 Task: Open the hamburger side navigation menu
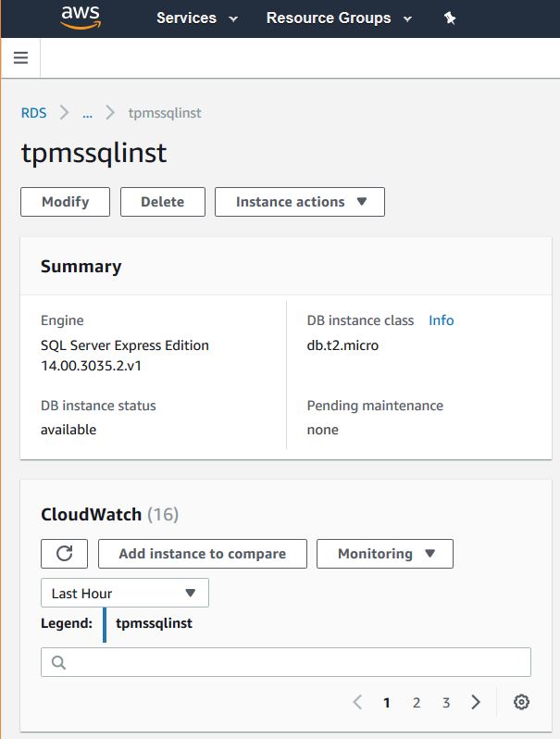coord(20,58)
